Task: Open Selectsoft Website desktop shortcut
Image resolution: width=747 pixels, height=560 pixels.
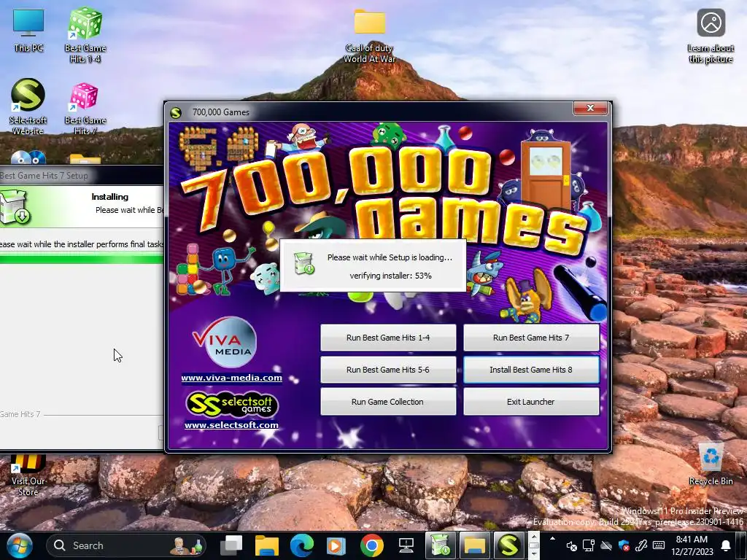Action: point(28,106)
